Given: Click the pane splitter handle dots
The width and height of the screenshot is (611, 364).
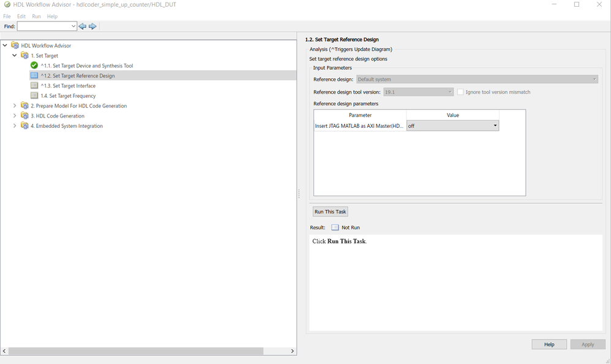Looking at the screenshot, I should point(299,193).
